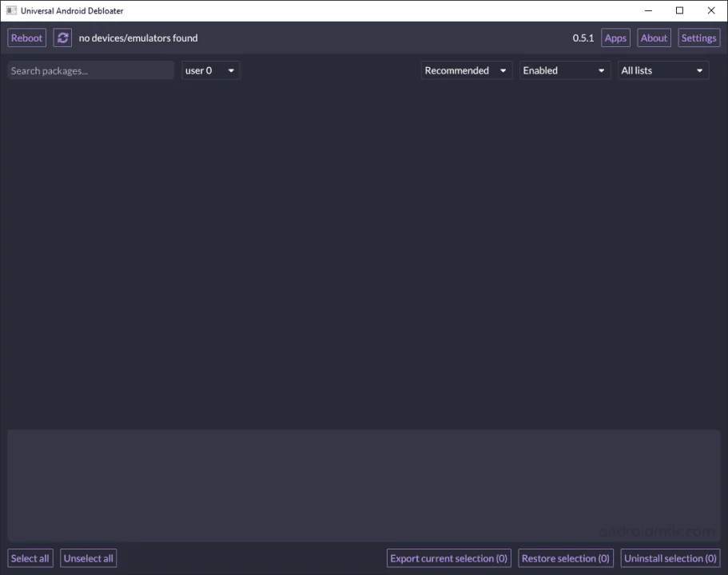The width and height of the screenshot is (728, 575).
Task: Open the Apps view
Action: coord(615,38)
